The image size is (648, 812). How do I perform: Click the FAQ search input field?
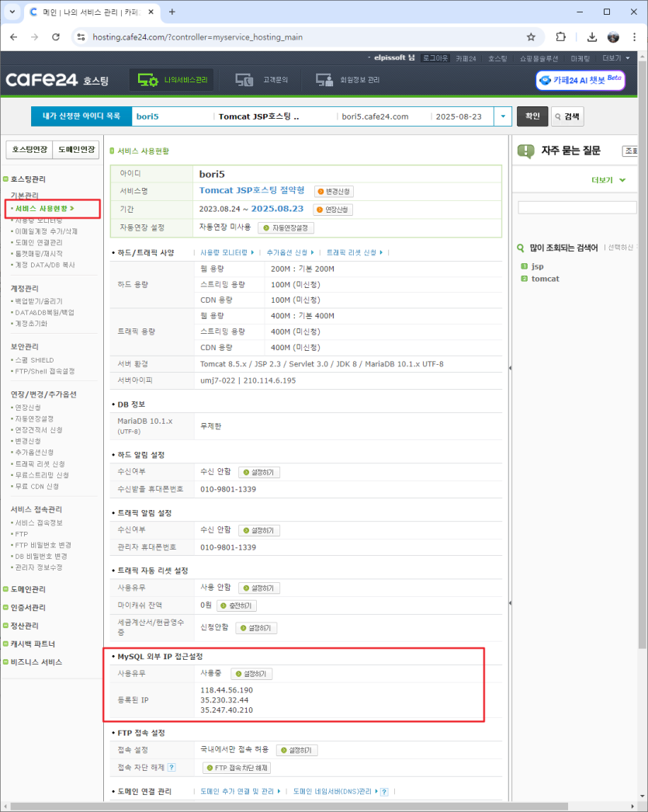[x=577, y=208]
